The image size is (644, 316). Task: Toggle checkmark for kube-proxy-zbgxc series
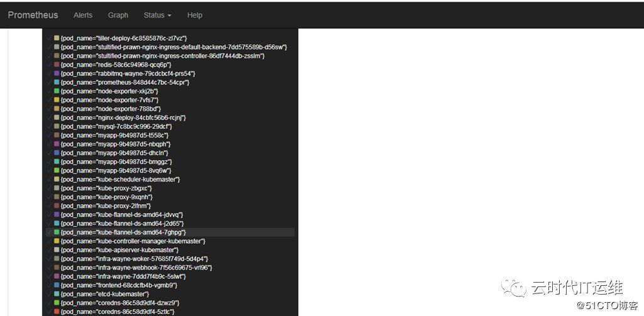pos(50,188)
